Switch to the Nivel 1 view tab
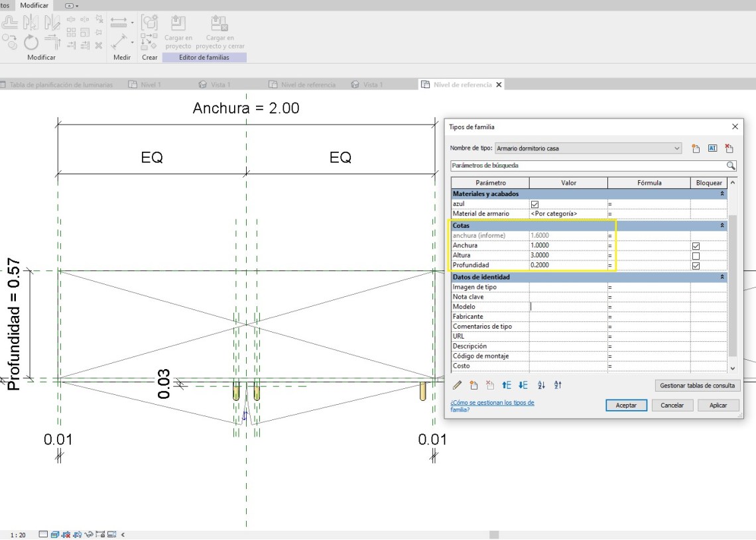Screen dimensions: 756x540 point(151,85)
